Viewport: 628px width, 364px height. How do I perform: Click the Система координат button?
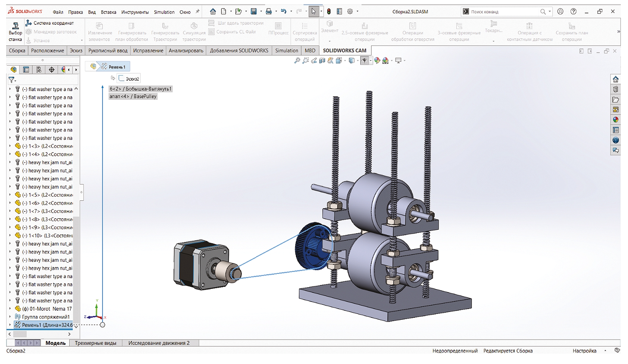tap(50, 23)
